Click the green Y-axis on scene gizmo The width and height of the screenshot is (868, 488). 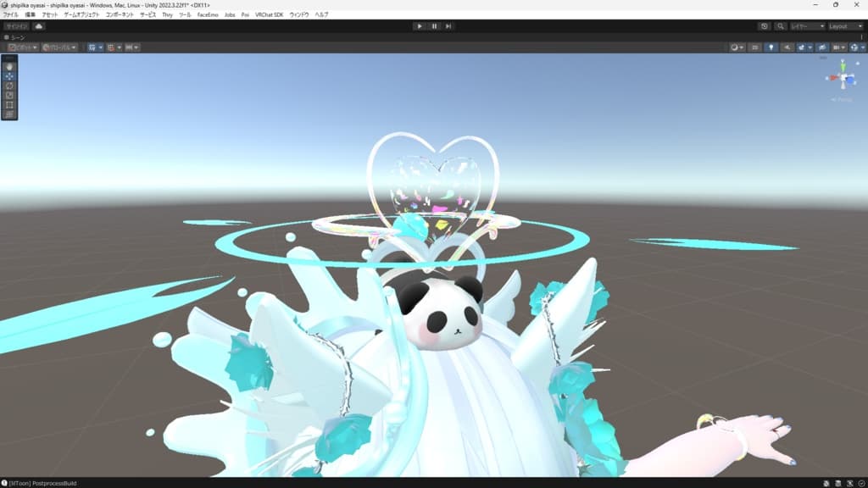[x=843, y=68]
